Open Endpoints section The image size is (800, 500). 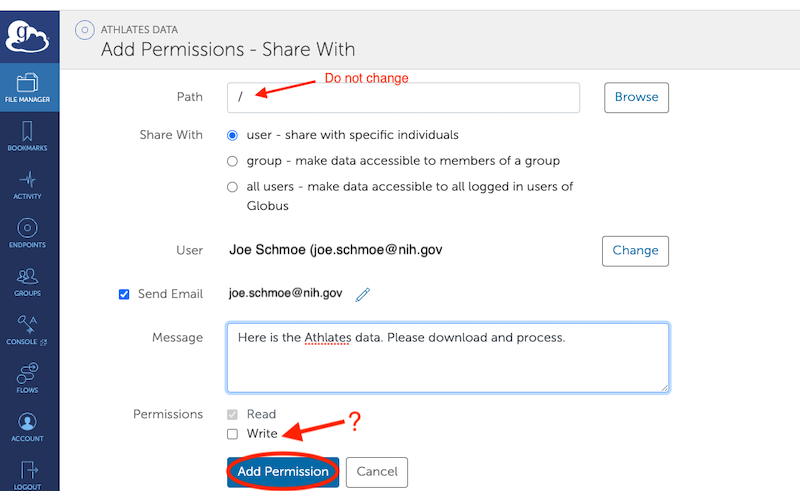28,233
